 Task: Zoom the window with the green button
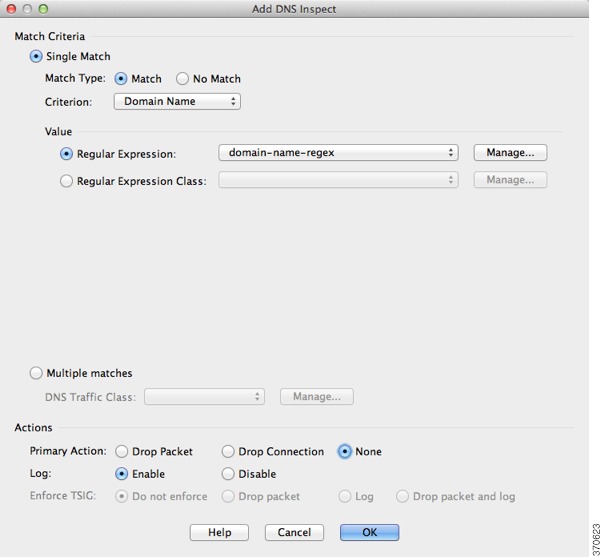[43, 9]
